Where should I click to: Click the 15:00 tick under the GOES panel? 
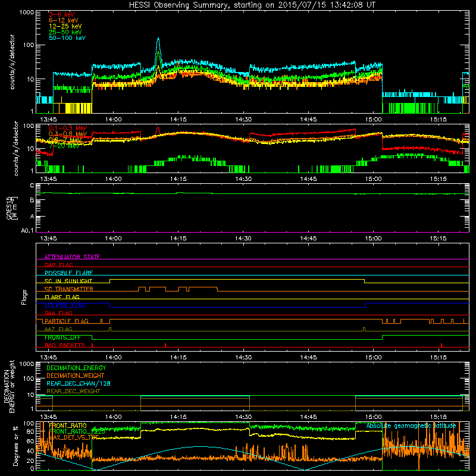(374, 239)
